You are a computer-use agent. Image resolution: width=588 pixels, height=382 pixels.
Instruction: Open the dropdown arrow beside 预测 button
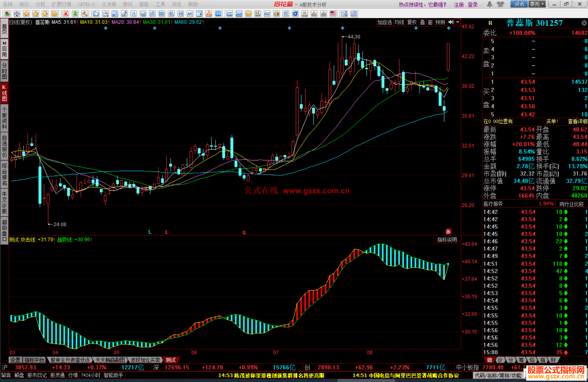point(458,22)
